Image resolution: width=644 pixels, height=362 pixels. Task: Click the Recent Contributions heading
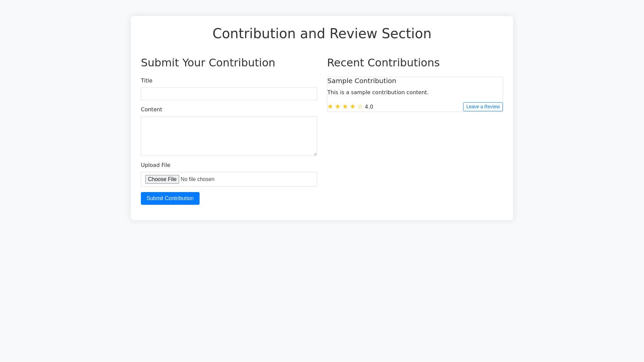(x=383, y=63)
